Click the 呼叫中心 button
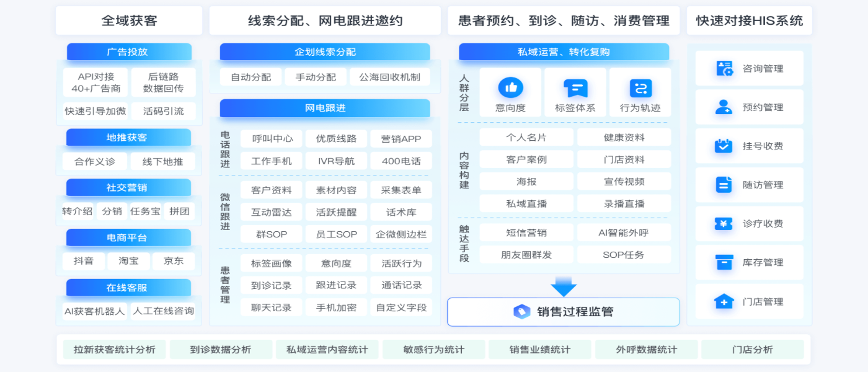This screenshot has width=868, height=372. [x=271, y=139]
